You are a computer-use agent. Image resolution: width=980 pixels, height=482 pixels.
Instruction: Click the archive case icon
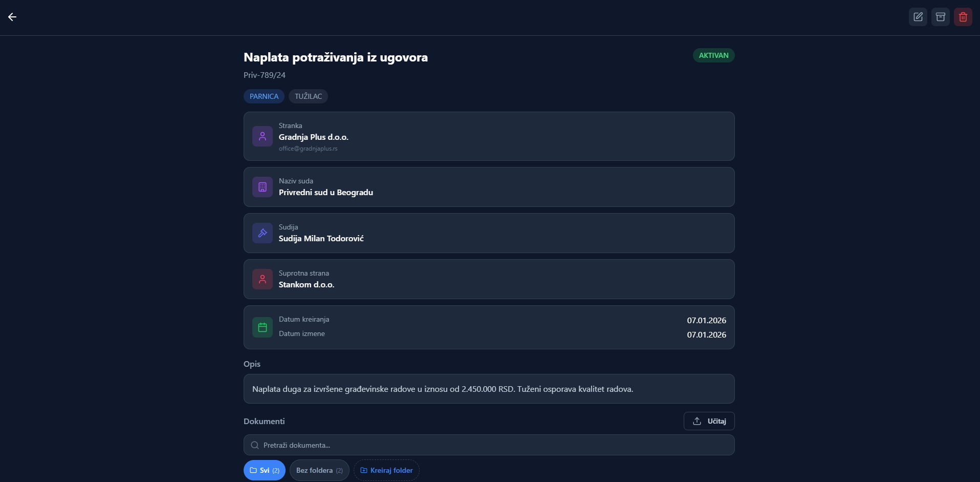(941, 17)
